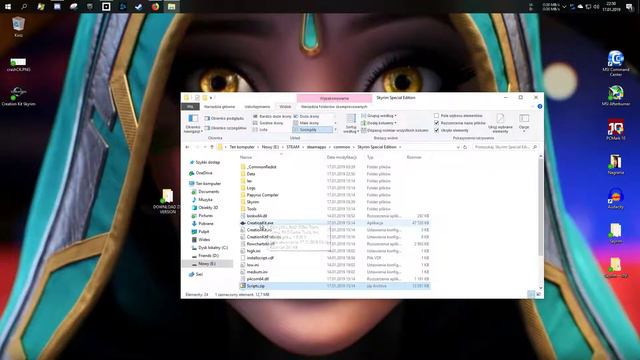Select the MSI Afterburner desktop icon

click(x=616, y=96)
